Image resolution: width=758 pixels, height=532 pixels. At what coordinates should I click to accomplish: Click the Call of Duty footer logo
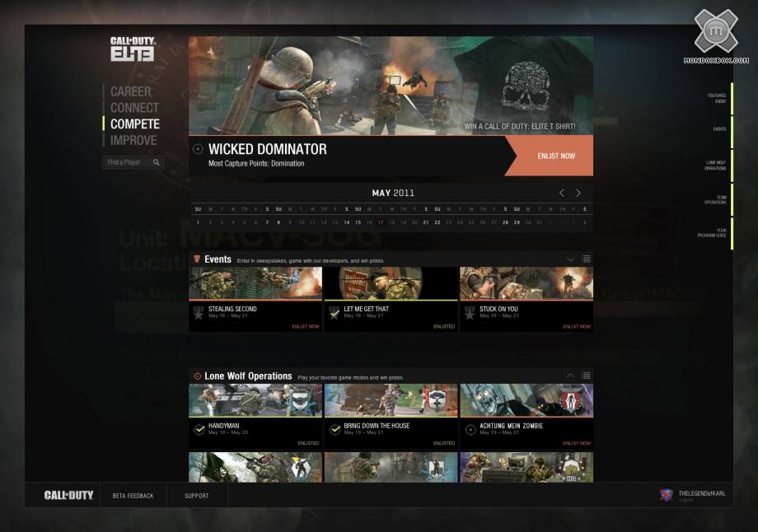pyautogui.click(x=68, y=495)
